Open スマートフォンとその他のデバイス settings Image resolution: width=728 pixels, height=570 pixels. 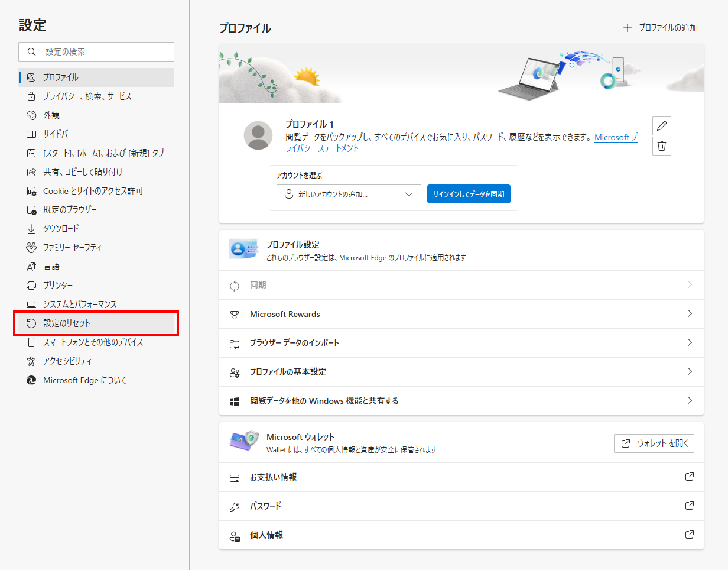click(x=97, y=342)
